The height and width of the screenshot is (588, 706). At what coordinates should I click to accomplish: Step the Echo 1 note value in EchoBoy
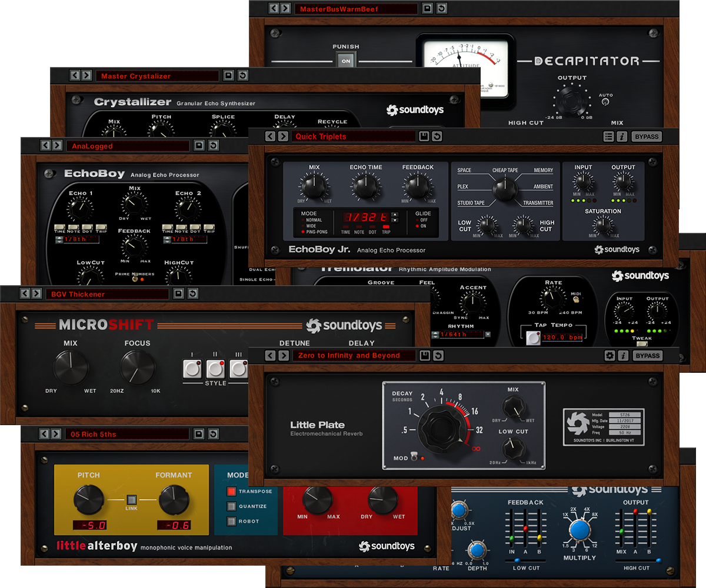pos(59,239)
